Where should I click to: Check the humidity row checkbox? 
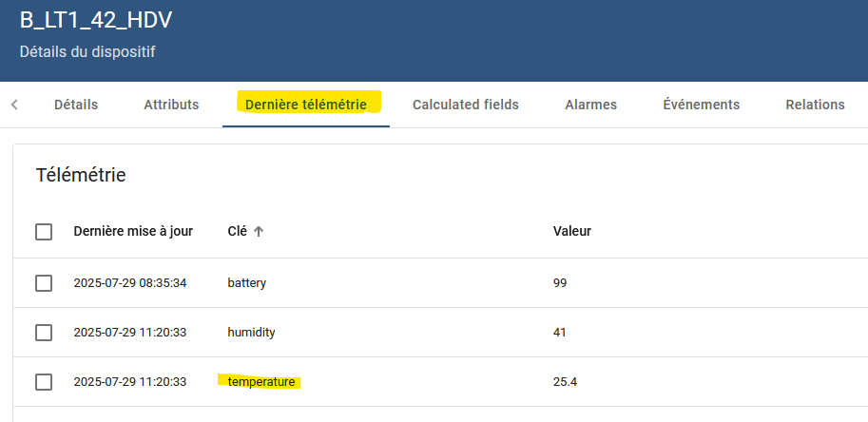[44, 333]
